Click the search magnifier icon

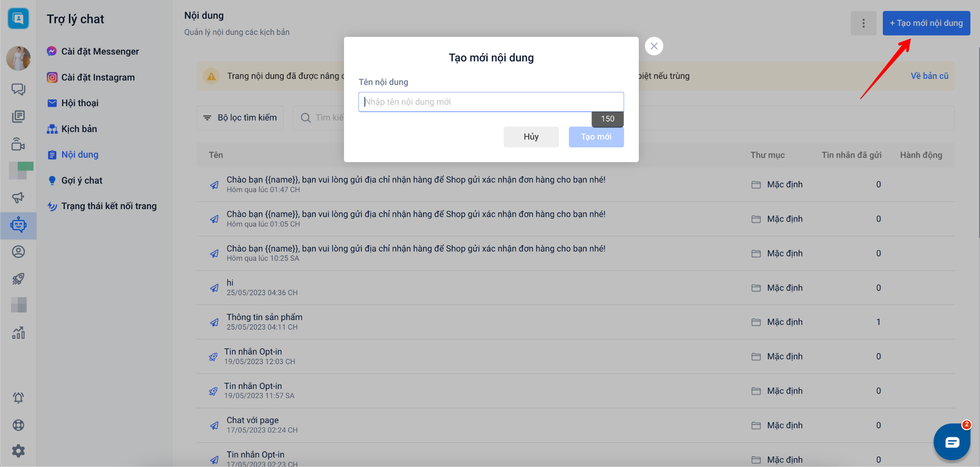coord(306,118)
